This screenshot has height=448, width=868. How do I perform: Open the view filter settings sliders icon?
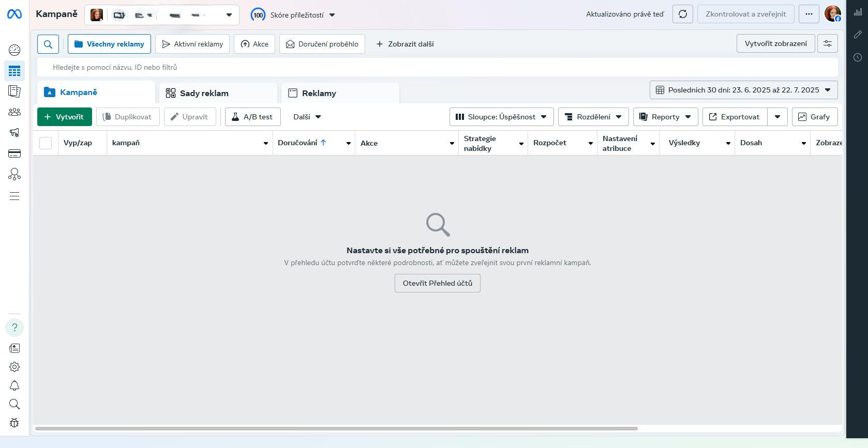[827, 44]
